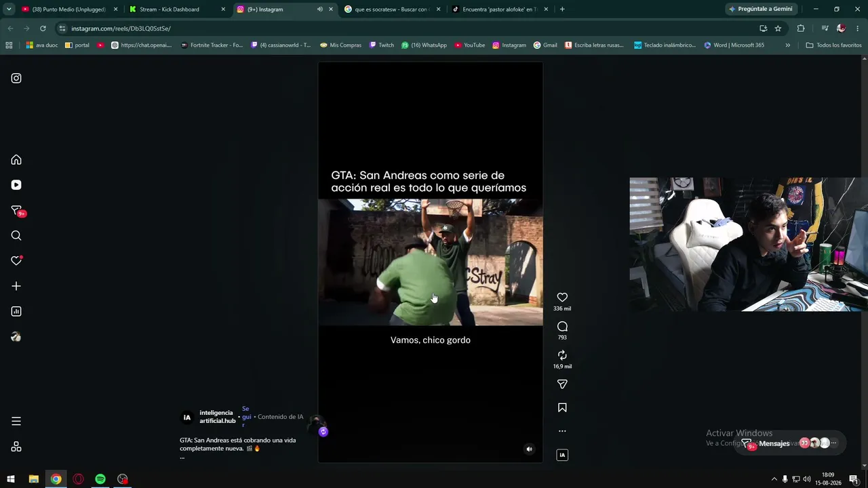This screenshot has width=868, height=488.
Task: Open the Word | Microsoft 365 bookmark
Action: (x=734, y=45)
